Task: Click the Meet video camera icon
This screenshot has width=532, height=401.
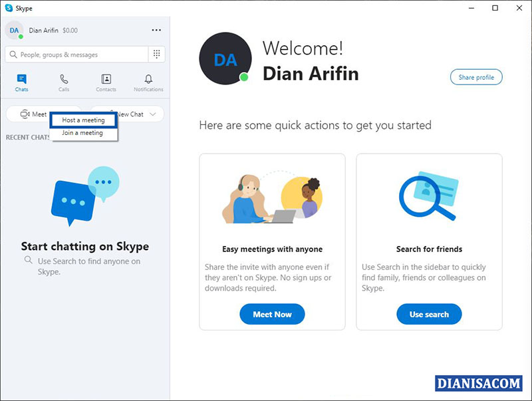Action: tap(25, 114)
